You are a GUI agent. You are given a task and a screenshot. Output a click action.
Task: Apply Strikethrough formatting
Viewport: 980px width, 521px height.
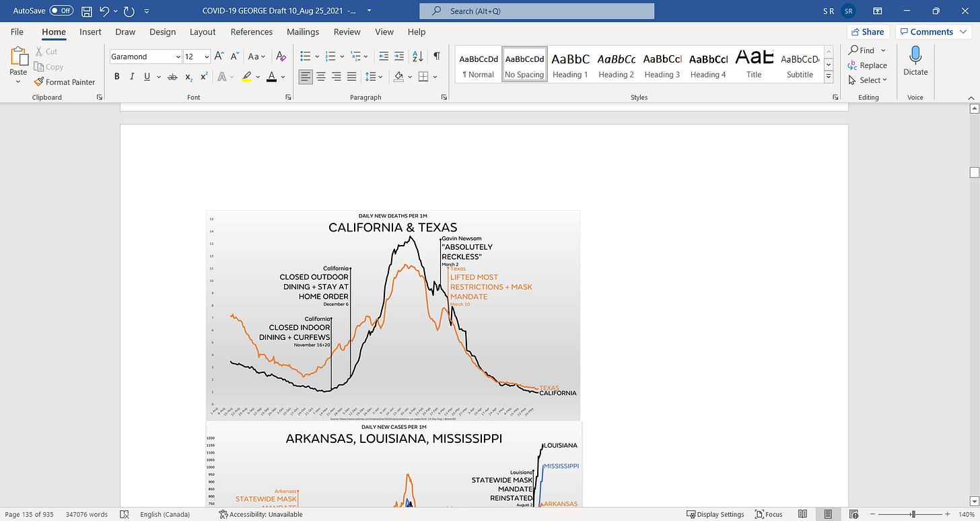pos(172,77)
